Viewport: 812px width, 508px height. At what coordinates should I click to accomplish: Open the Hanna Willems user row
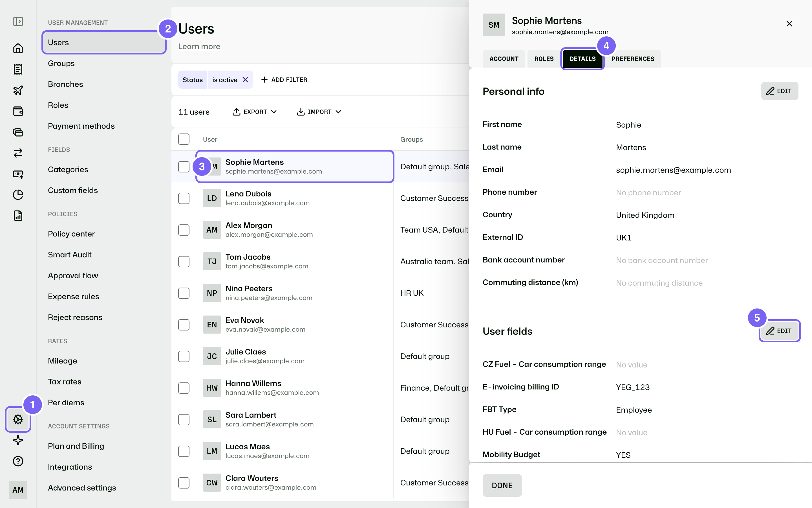tap(294, 388)
